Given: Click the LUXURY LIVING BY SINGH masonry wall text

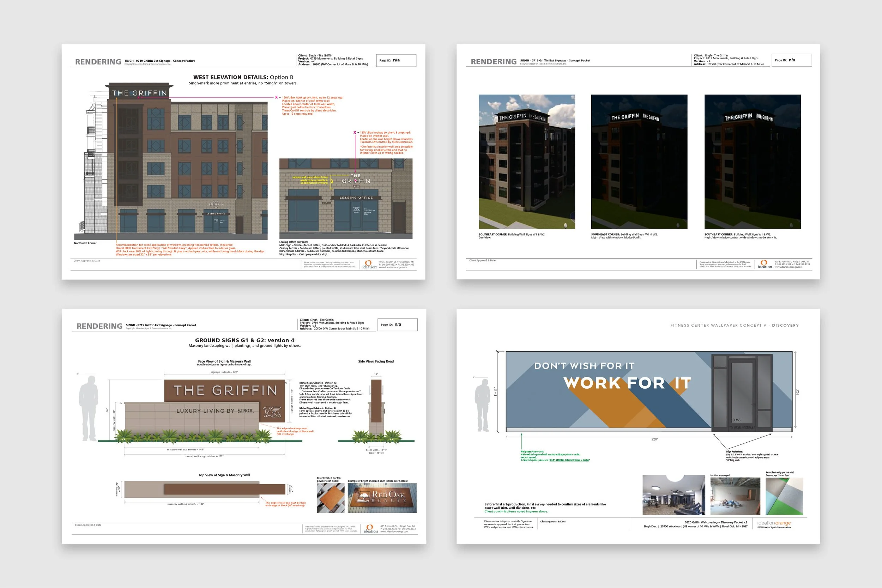Looking at the screenshot, I should [x=215, y=411].
